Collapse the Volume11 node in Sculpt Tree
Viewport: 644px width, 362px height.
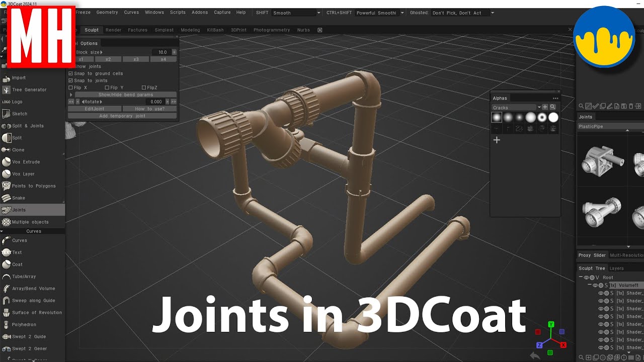(590, 285)
